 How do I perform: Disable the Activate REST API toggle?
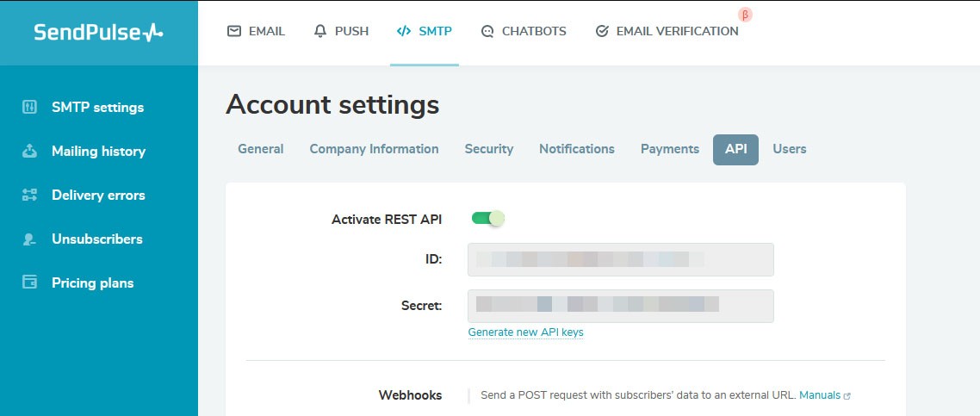487,219
